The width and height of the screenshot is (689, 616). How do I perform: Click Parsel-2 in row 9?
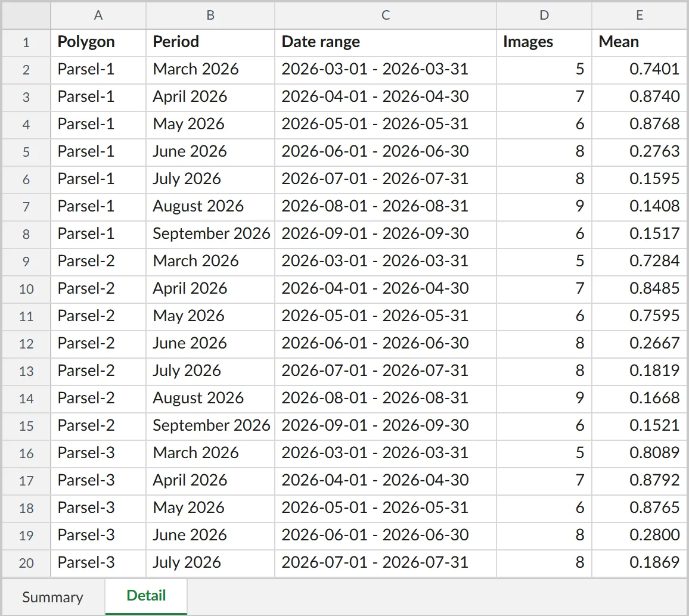pos(98,262)
